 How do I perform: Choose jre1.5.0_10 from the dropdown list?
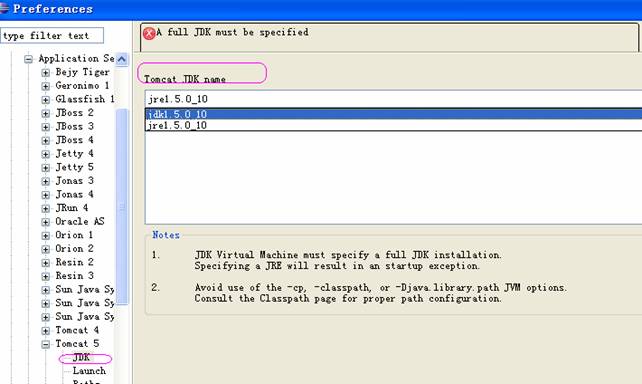coord(394,125)
